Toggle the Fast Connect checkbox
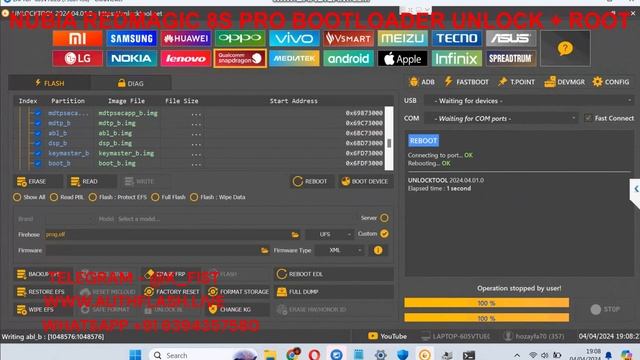Viewport: 640px width, 360px height. [588, 118]
